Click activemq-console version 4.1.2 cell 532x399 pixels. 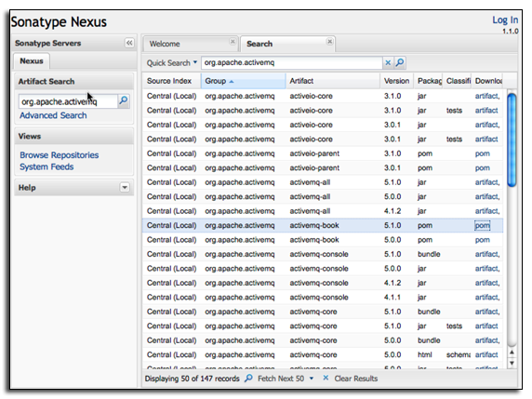[392, 283]
